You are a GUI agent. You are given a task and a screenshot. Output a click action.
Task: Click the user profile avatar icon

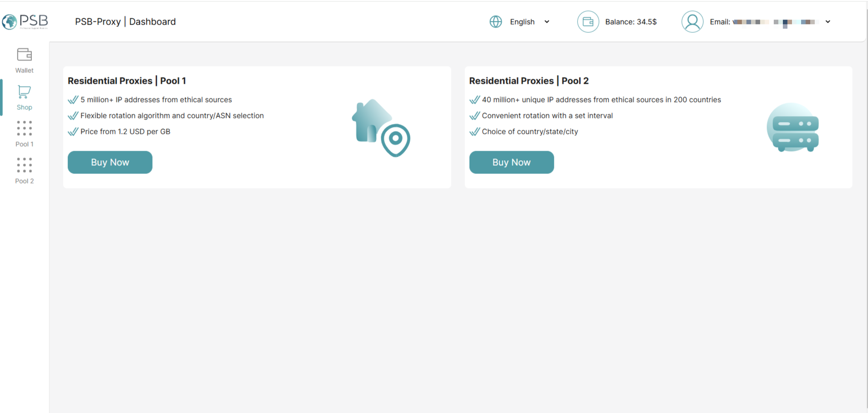[692, 21]
